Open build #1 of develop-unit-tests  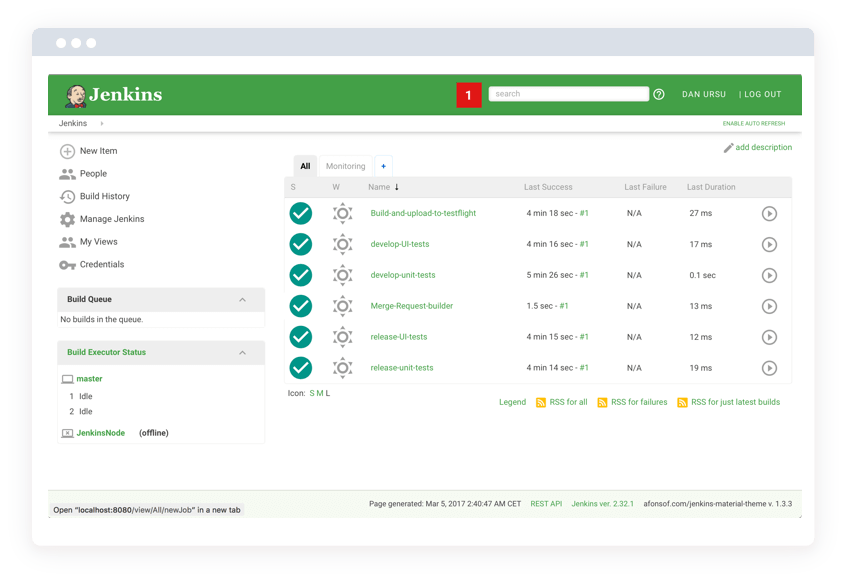click(584, 275)
